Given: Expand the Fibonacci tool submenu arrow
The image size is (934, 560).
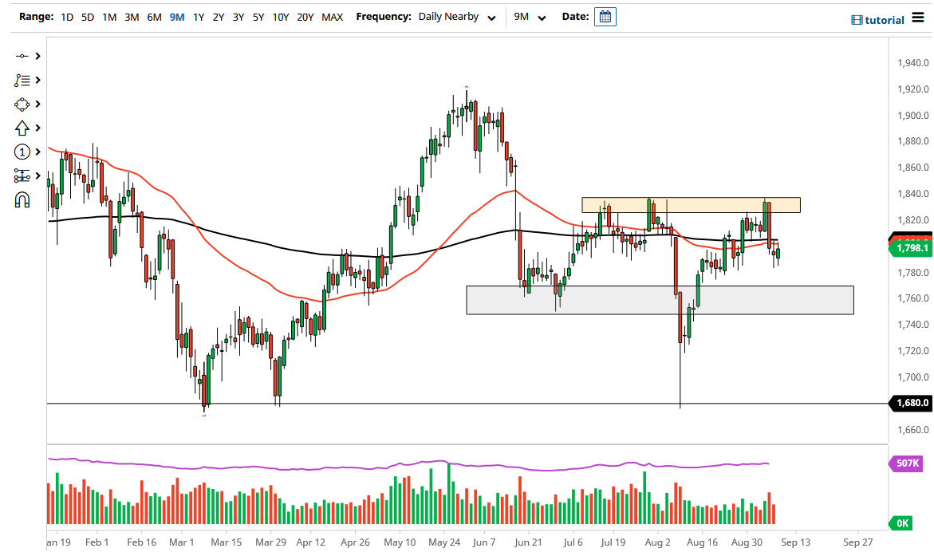Looking at the screenshot, I should pos(37,80).
